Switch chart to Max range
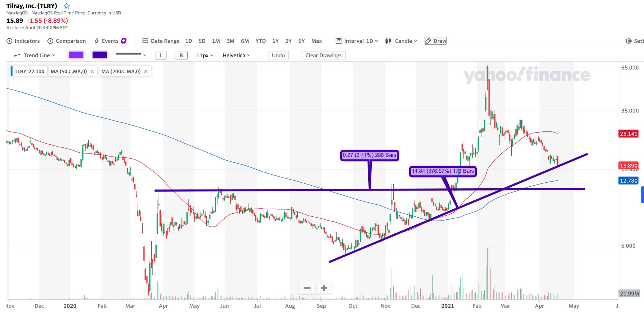The image size is (644, 316). click(x=317, y=41)
